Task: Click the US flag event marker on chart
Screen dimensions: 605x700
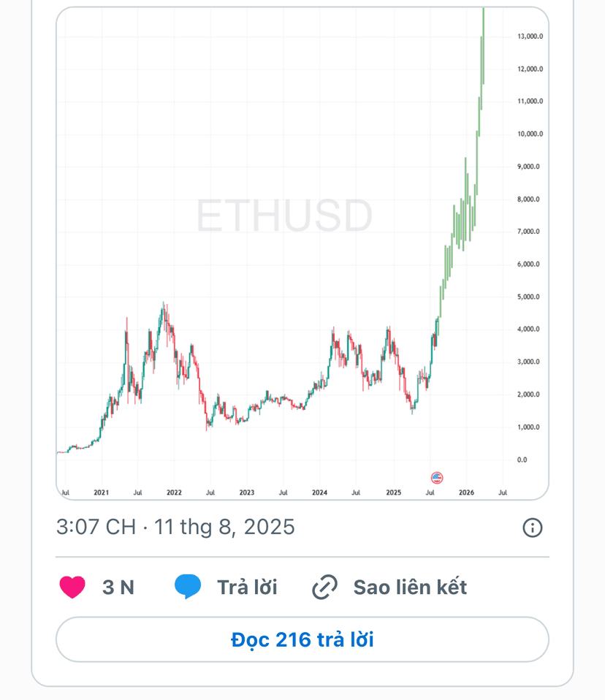Action: coord(437,478)
